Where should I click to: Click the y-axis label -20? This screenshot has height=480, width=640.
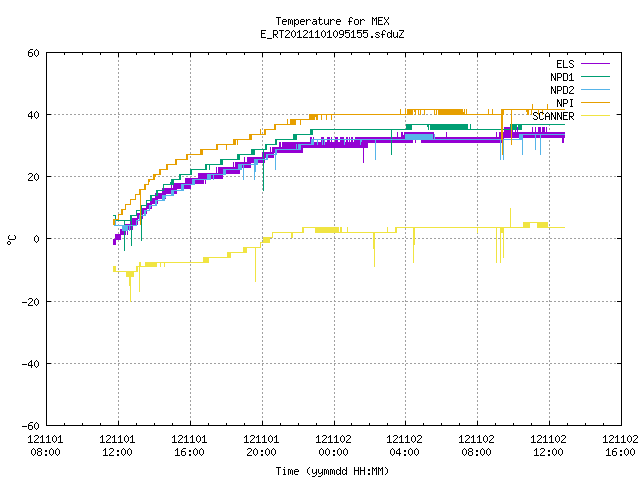click(31, 302)
